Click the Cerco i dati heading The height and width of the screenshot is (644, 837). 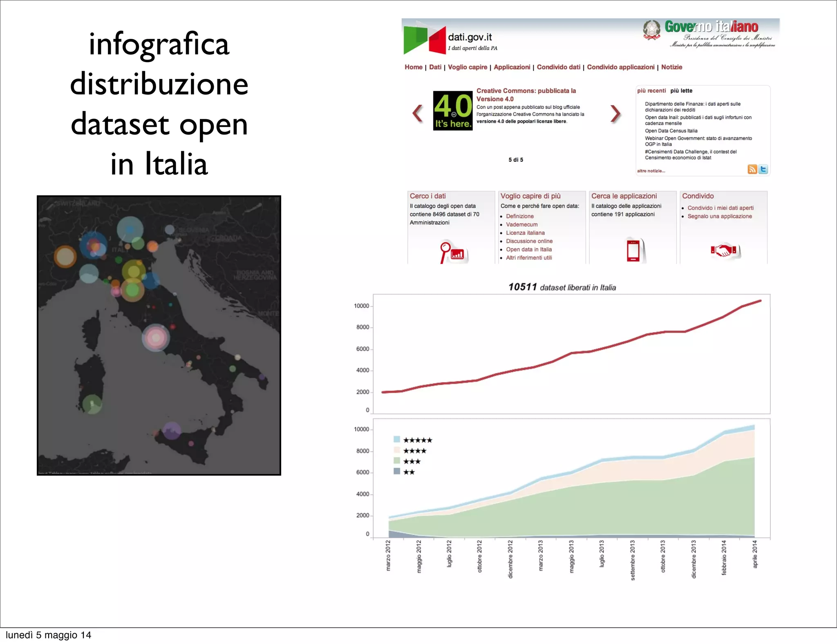(427, 196)
